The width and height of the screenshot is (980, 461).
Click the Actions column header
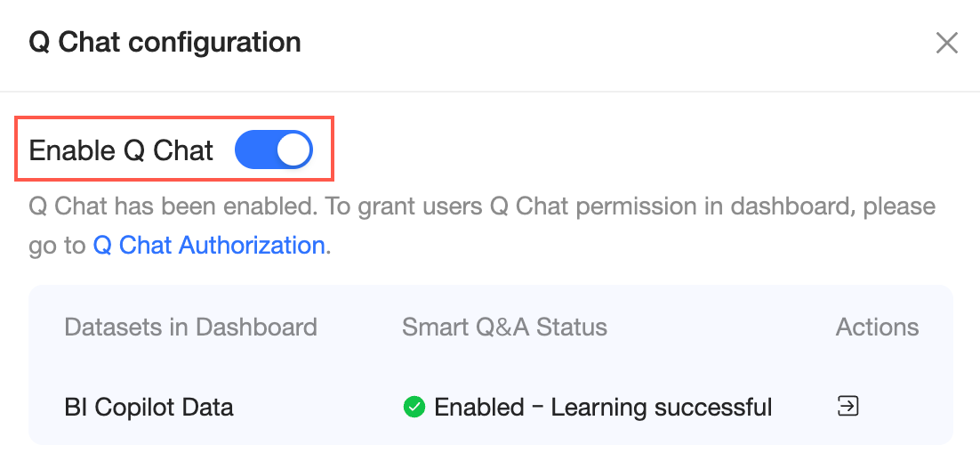877,327
